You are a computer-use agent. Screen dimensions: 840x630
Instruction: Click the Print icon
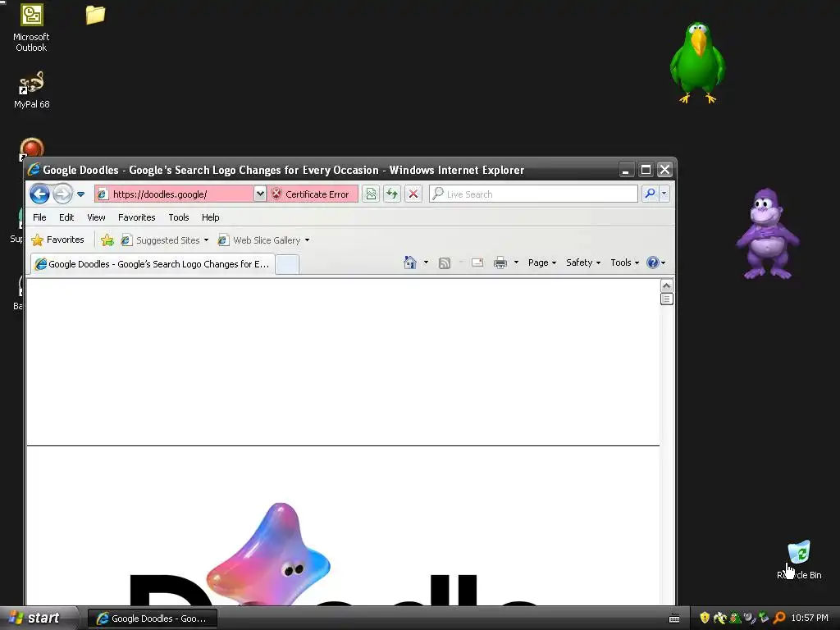(x=500, y=262)
